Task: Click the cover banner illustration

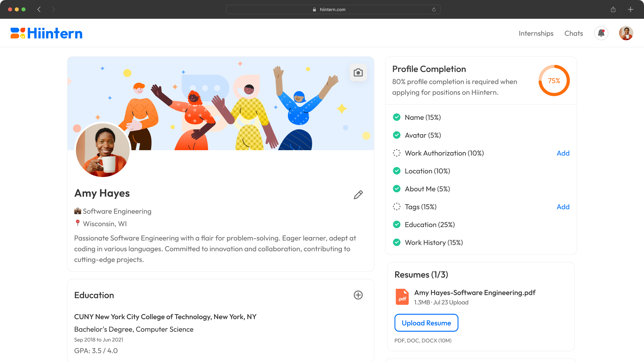Action: [x=221, y=103]
